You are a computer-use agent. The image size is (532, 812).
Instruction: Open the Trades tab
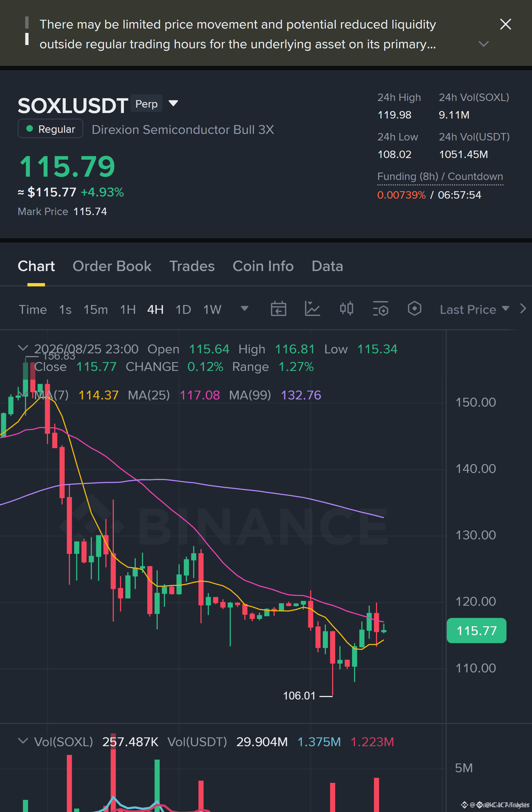[x=192, y=266]
